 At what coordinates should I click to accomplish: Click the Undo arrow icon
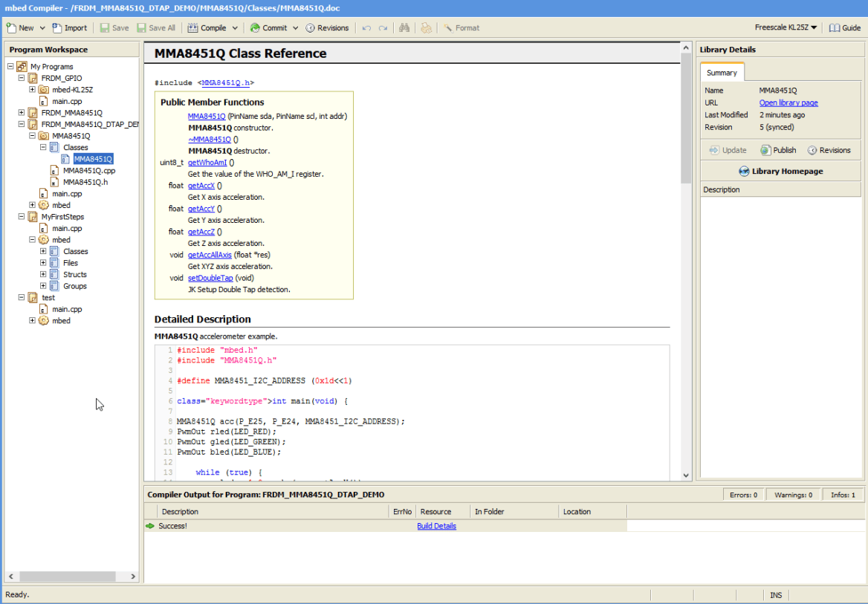coord(366,27)
